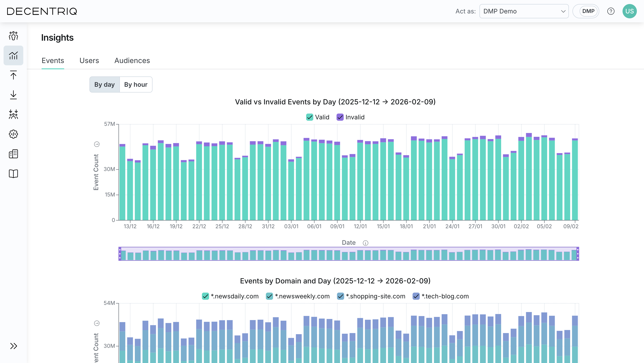The width and height of the screenshot is (644, 363).
Task: Click the 15M axis value
Action: coord(110,195)
